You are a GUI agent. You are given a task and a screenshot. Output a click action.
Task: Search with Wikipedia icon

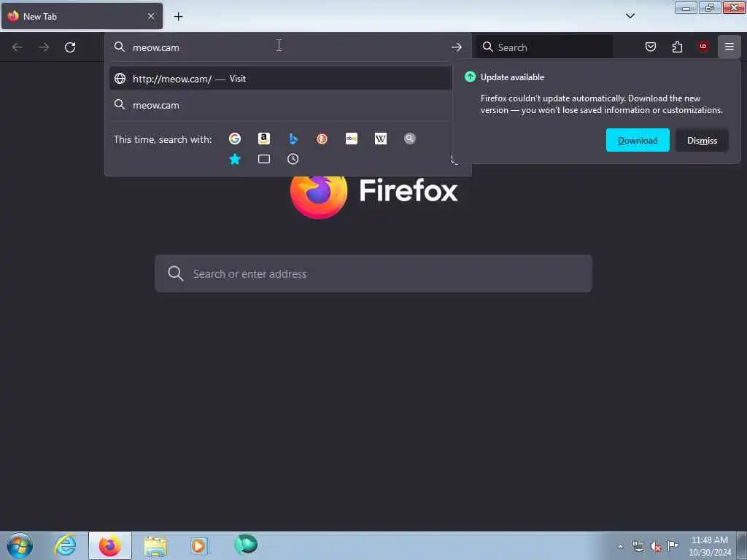(380, 139)
